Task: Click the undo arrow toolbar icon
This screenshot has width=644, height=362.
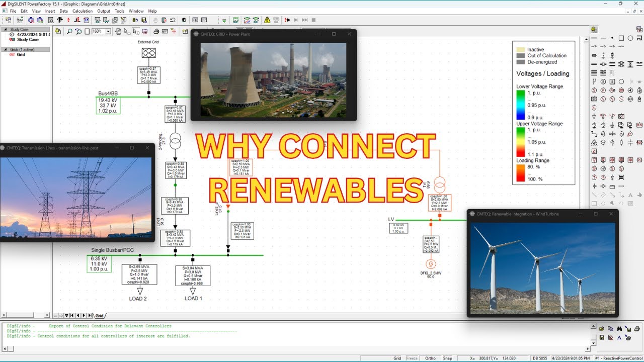Action: click(x=173, y=20)
